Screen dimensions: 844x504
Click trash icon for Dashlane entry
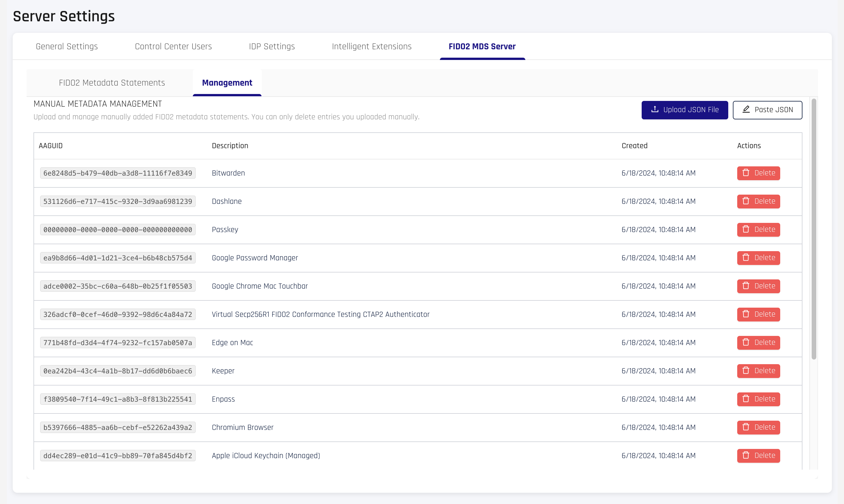[746, 201]
